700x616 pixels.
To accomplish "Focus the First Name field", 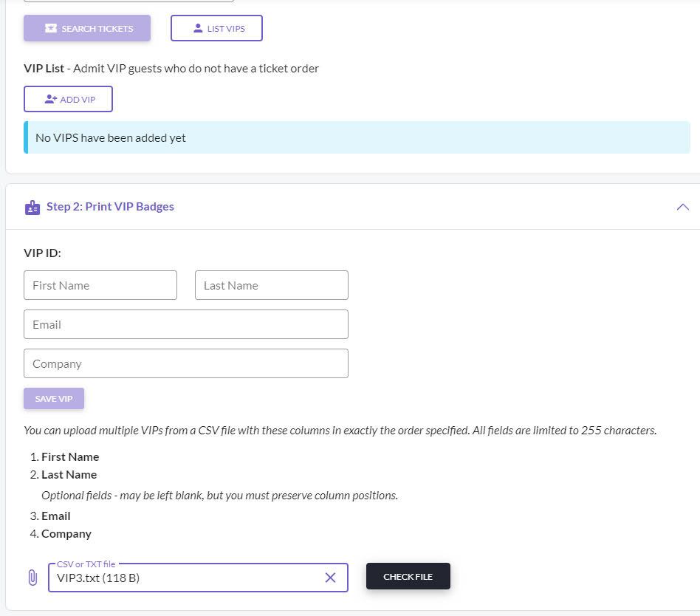I will [x=100, y=285].
